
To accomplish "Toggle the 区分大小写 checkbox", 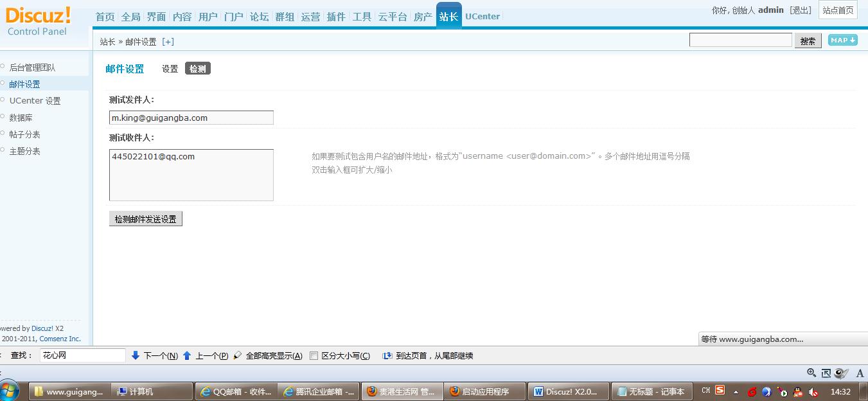I will pos(314,356).
